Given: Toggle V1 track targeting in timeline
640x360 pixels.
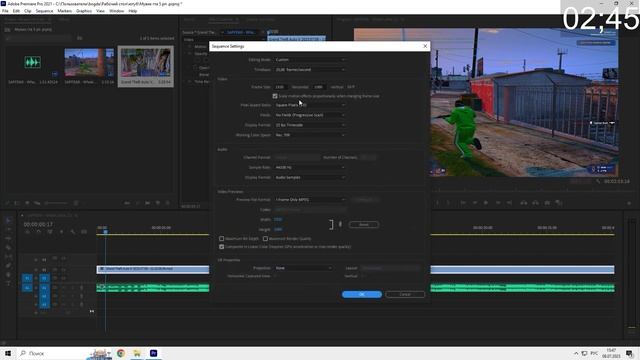Looking at the screenshot, I should click(x=44, y=278).
